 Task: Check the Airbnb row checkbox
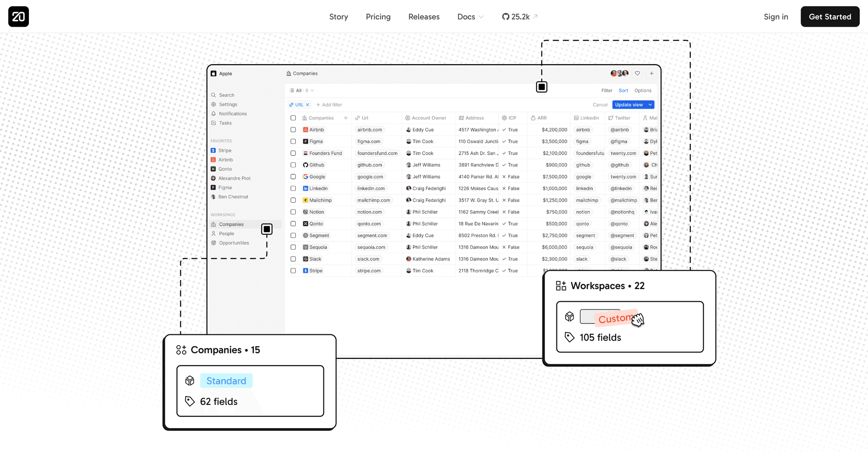[293, 130]
